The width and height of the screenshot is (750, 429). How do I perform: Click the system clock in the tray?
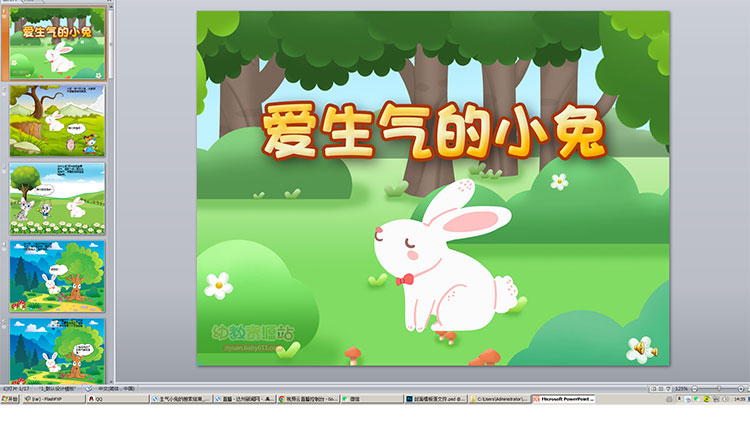tap(739, 399)
